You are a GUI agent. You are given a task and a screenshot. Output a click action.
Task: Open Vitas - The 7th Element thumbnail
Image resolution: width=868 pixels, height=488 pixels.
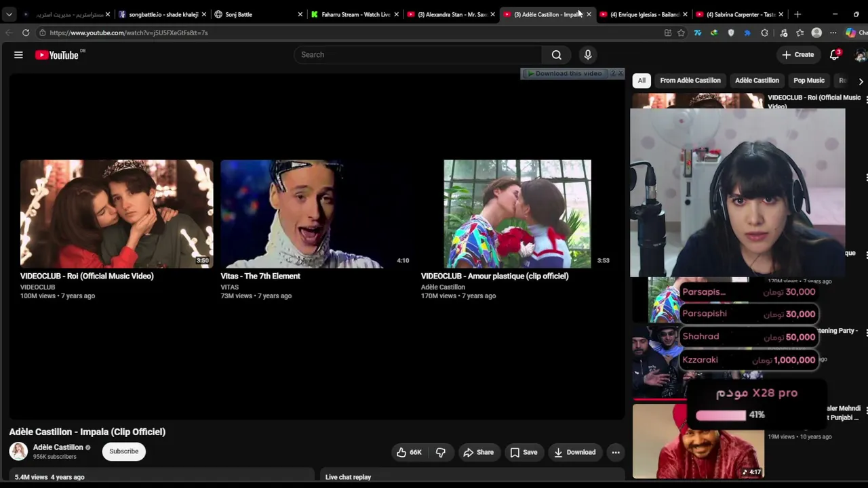click(317, 214)
